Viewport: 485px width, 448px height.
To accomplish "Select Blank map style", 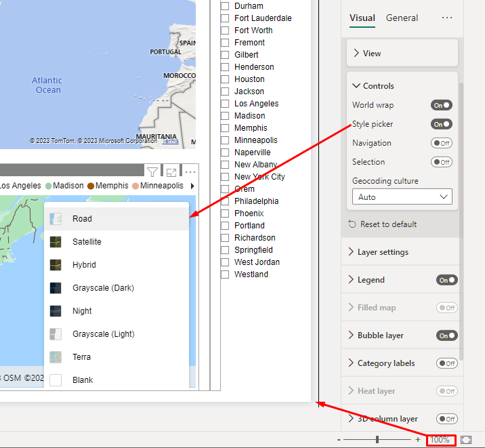I will point(117,380).
